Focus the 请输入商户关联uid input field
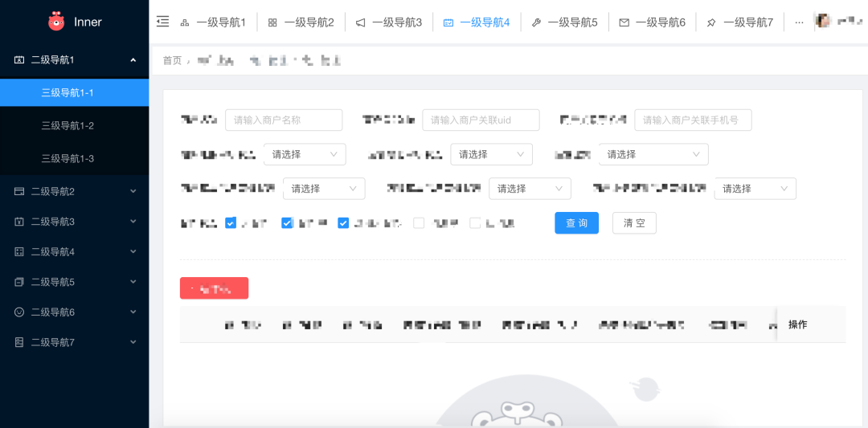 point(481,120)
